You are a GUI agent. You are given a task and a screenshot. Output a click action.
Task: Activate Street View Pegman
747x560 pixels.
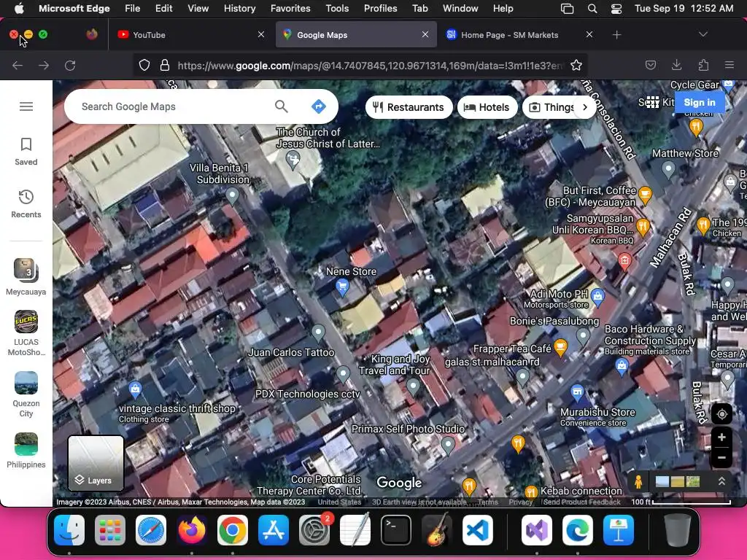[x=638, y=482]
